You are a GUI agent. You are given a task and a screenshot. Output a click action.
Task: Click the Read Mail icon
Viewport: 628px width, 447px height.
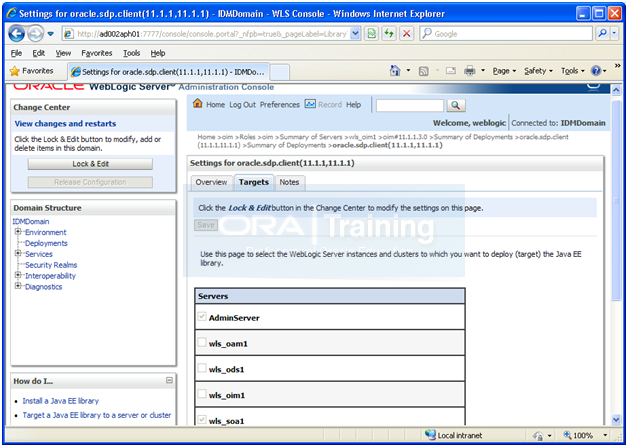point(451,71)
